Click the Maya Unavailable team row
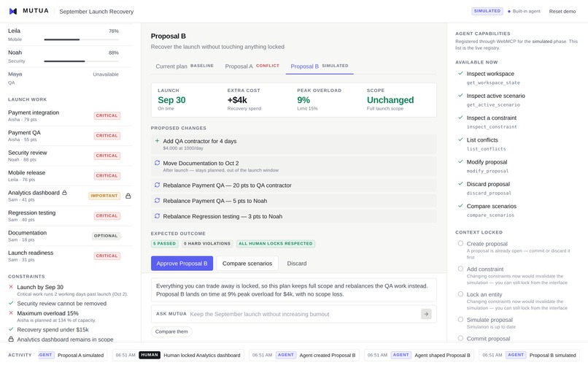Image resolution: width=588 pixels, height=368 pixels. coord(70,78)
